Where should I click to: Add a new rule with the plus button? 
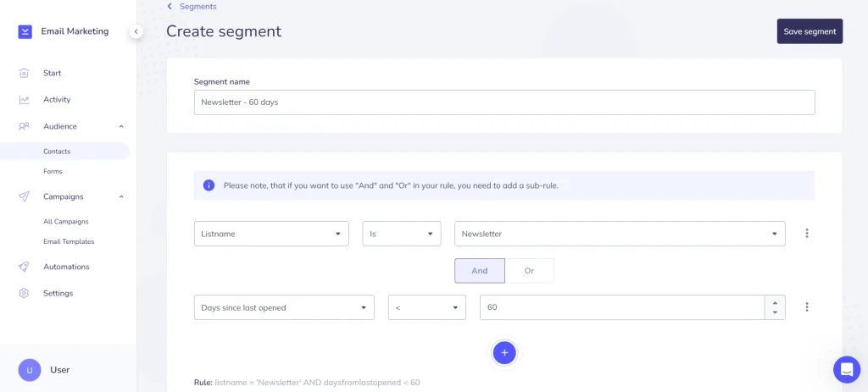pos(504,352)
